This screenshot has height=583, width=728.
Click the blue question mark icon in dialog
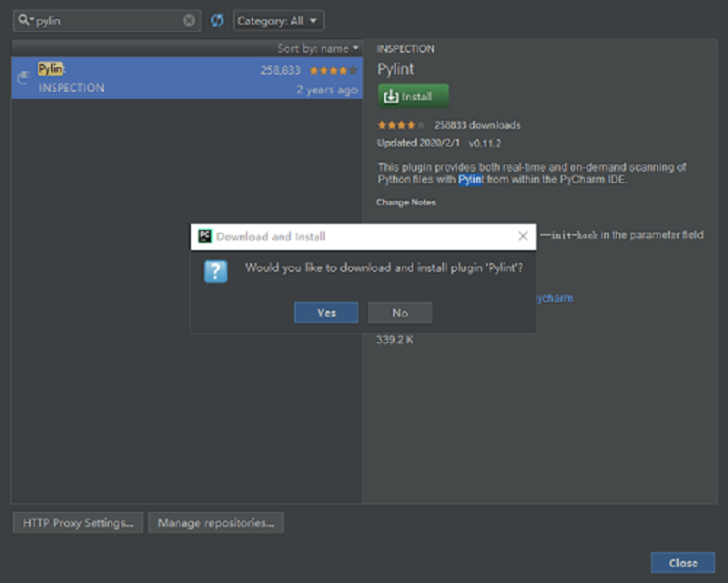pos(216,271)
